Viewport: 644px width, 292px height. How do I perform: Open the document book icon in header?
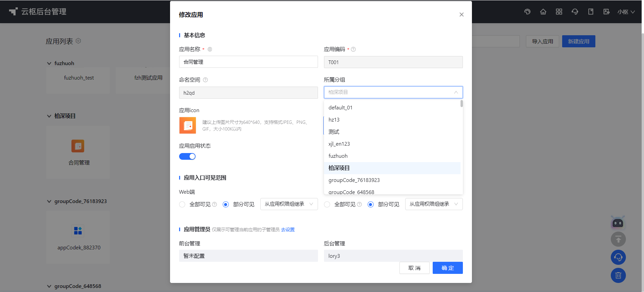click(591, 12)
